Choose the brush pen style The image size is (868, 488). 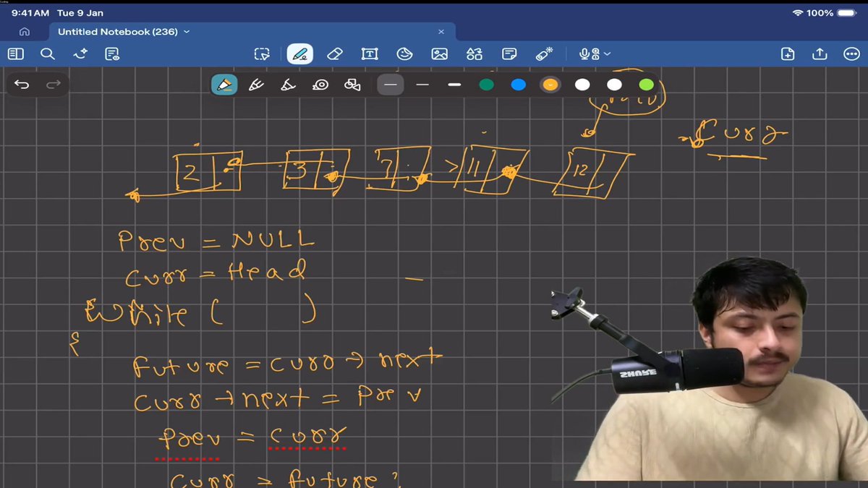point(288,85)
